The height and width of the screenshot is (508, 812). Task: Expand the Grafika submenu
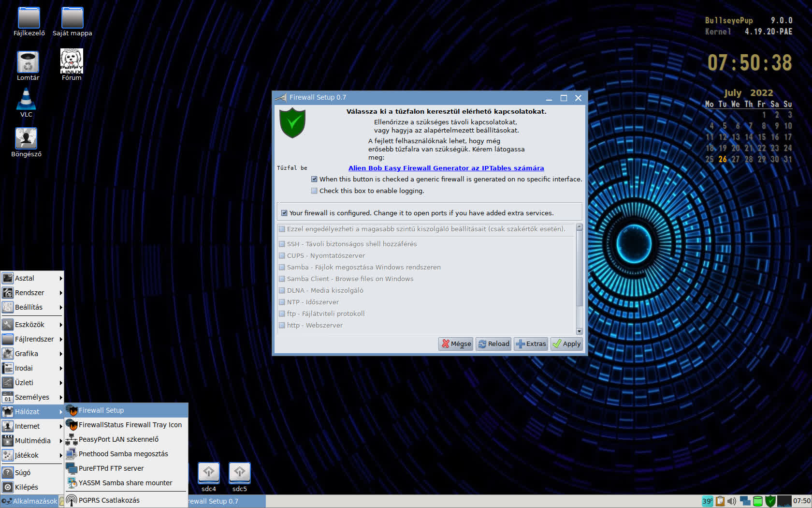tap(32, 354)
